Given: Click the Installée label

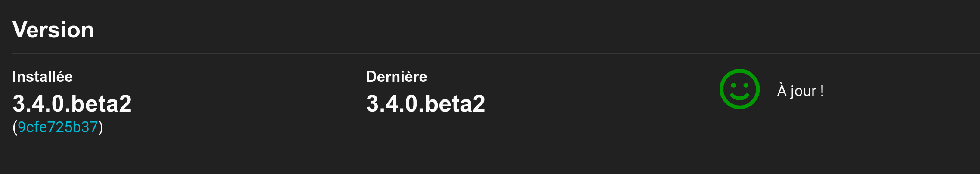Looking at the screenshot, I should click(x=43, y=77).
